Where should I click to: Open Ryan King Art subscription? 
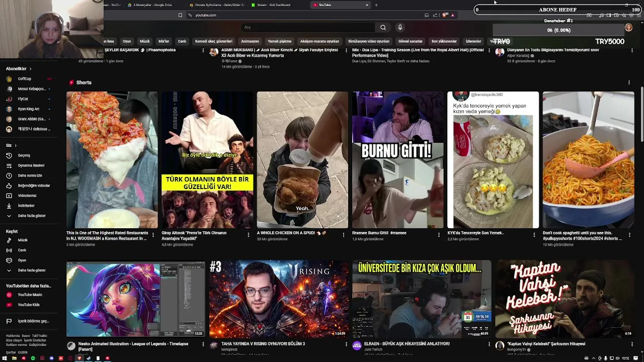(x=28, y=109)
